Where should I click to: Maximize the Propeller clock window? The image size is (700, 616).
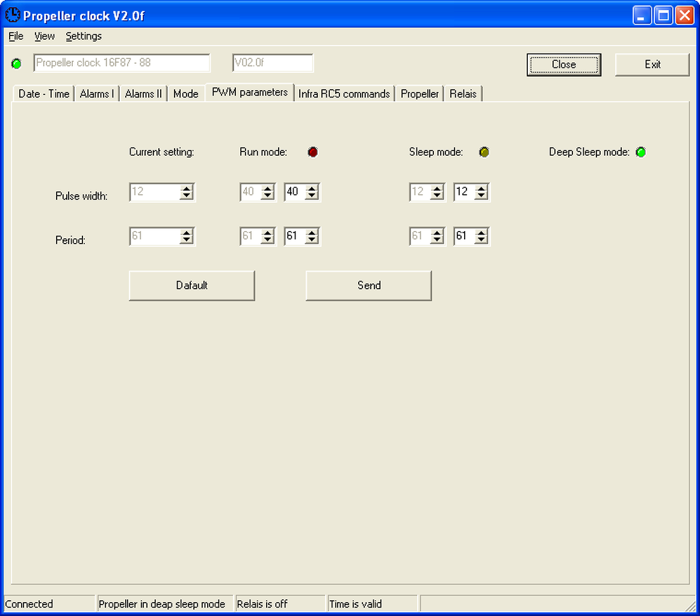click(663, 16)
